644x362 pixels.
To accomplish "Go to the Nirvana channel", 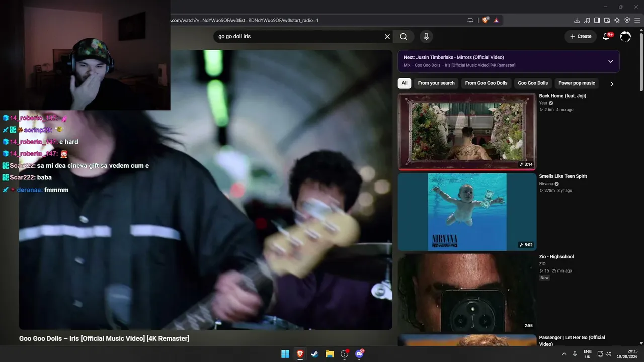I will coord(546,184).
